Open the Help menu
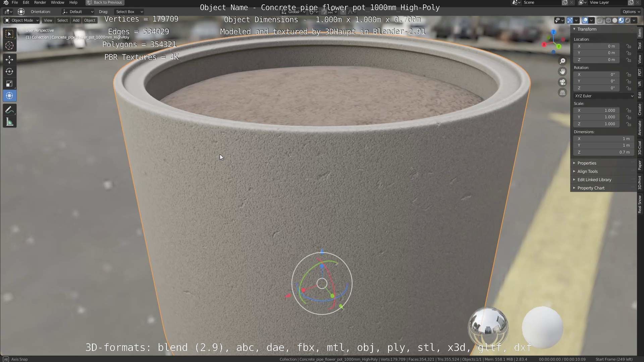Image resolution: width=644 pixels, height=362 pixels. (73, 2)
